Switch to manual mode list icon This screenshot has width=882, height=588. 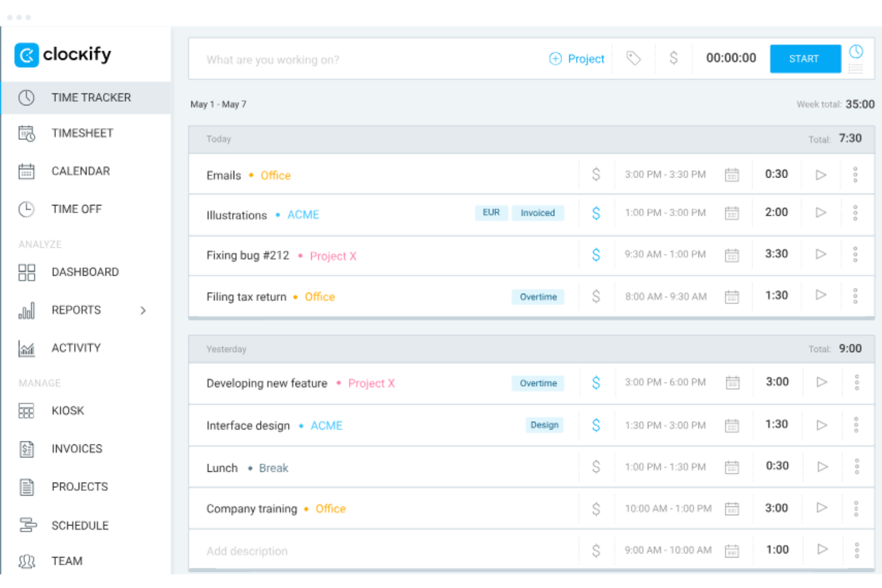coord(856,69)
